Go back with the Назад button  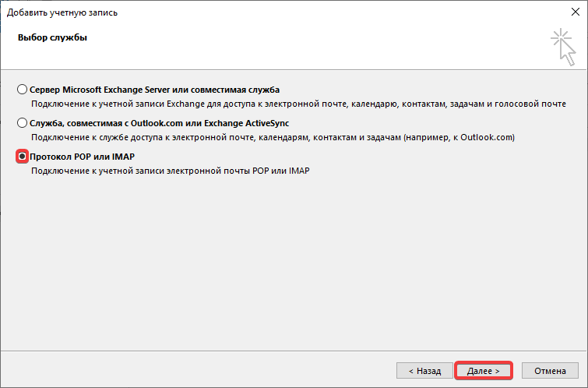coord(423,371)
